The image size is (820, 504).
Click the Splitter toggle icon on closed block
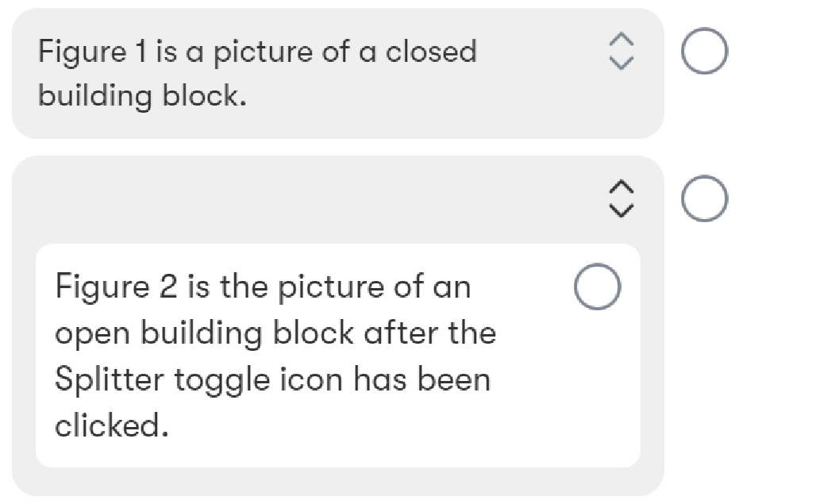(x=622, y=52)
